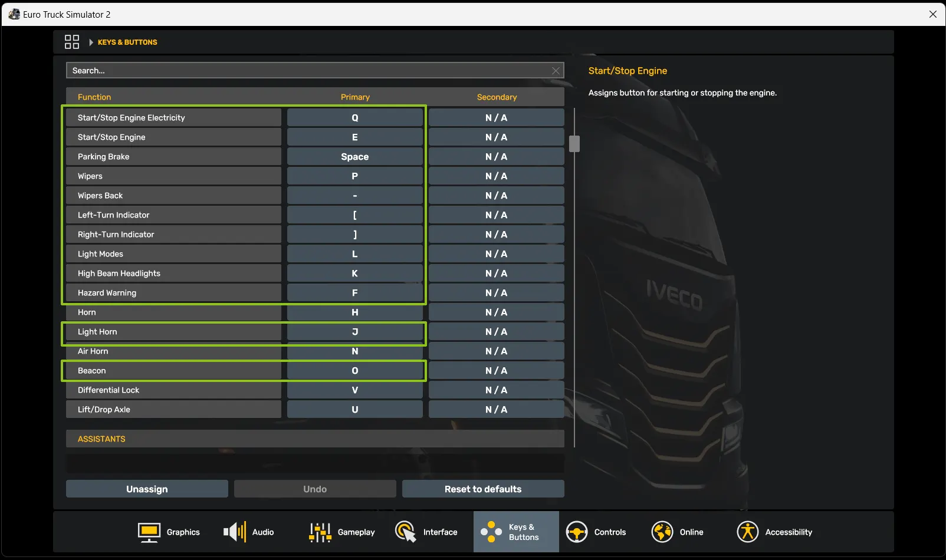Change Hazard Warning primary key F
The height and width of the screenshot is (560, 946).
[355, 293]
